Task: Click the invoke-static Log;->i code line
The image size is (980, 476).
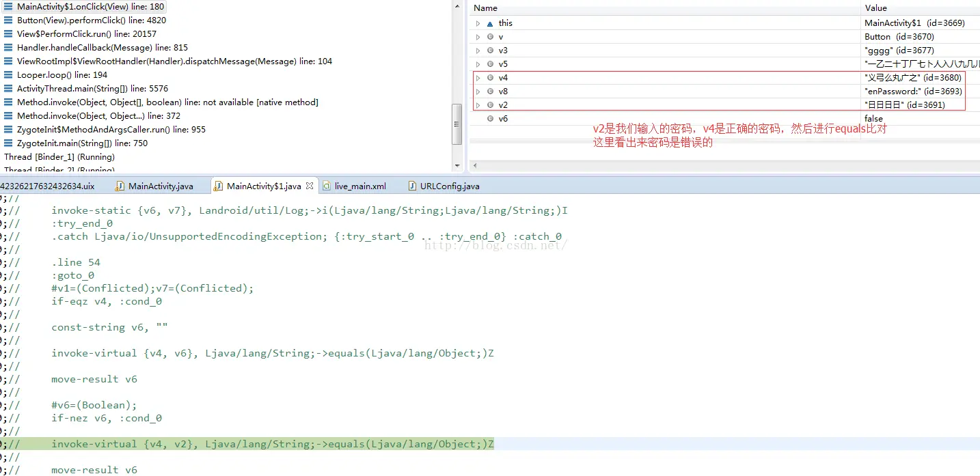Action: (x=310, y=210)
